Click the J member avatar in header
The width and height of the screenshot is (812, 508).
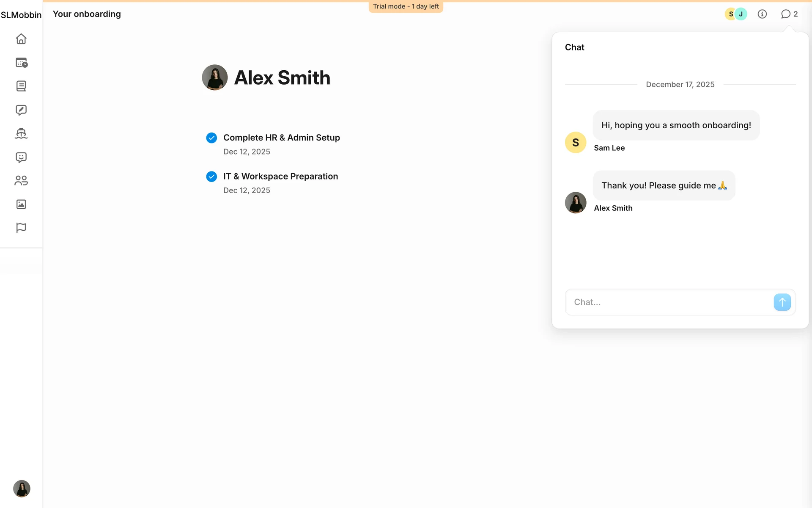click(741, 14)
